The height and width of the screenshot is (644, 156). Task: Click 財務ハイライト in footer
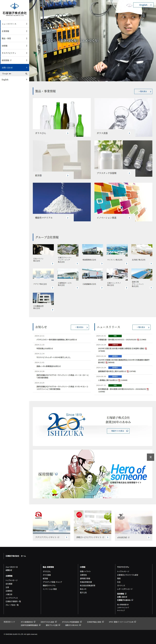point(85,572)
